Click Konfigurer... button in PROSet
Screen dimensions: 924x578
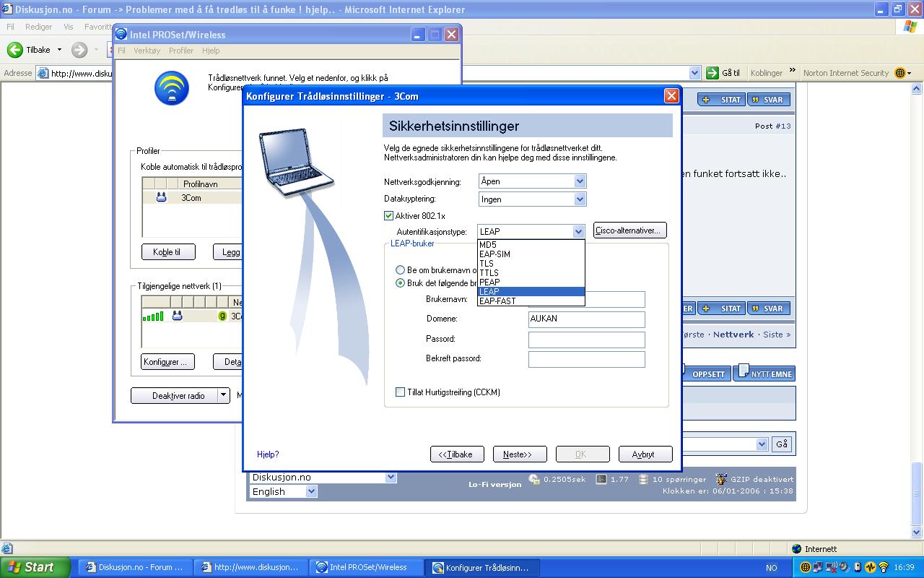169,362
